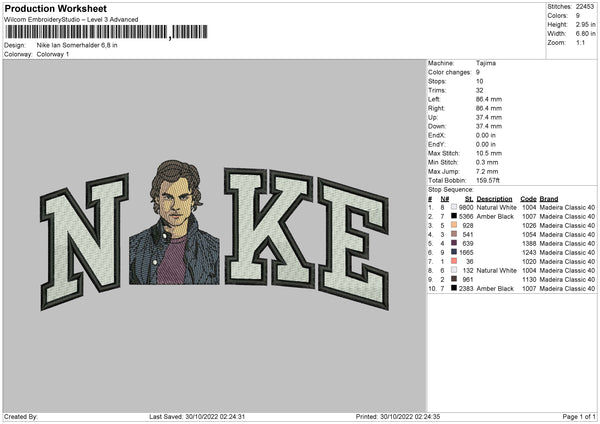Click thread code 1054 in stop row 4

click(529, 235)
